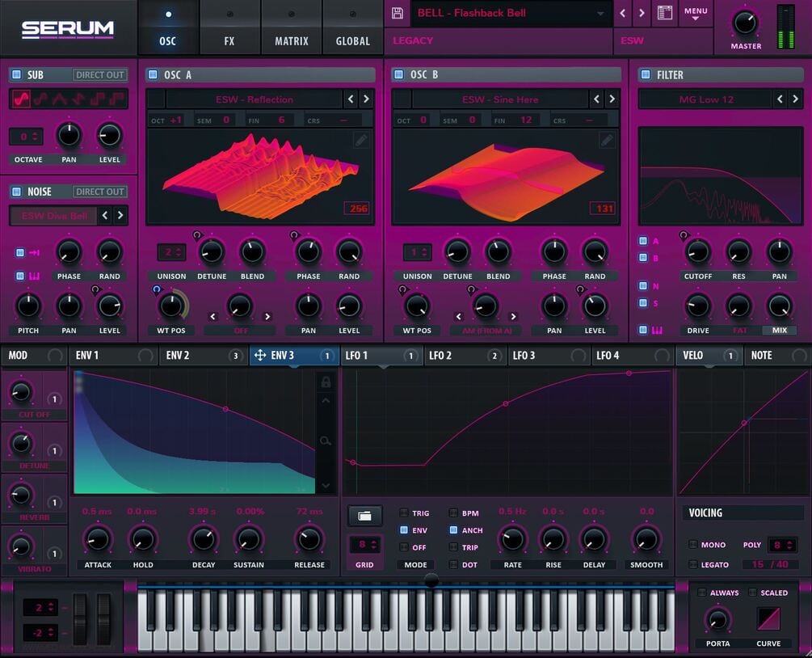Open the preset name dropdown
812x658 pixels.
coord(600,14)
